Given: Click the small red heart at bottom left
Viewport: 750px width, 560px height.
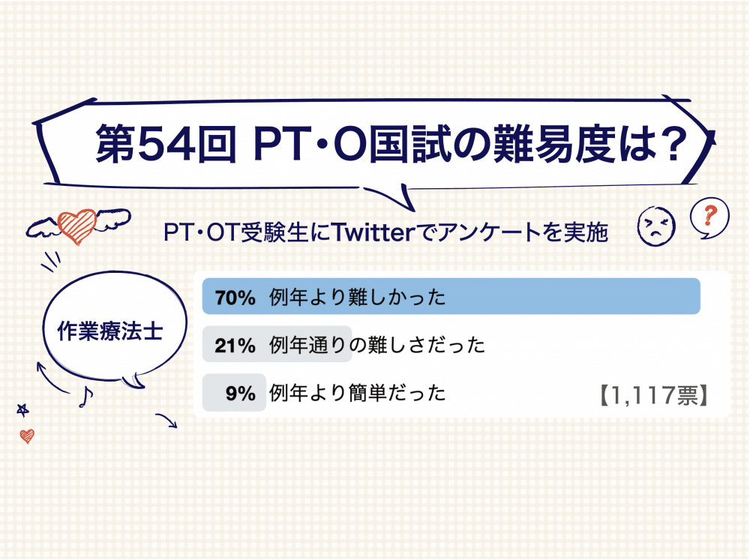Looking at the screenshot, I should [27, 436].
